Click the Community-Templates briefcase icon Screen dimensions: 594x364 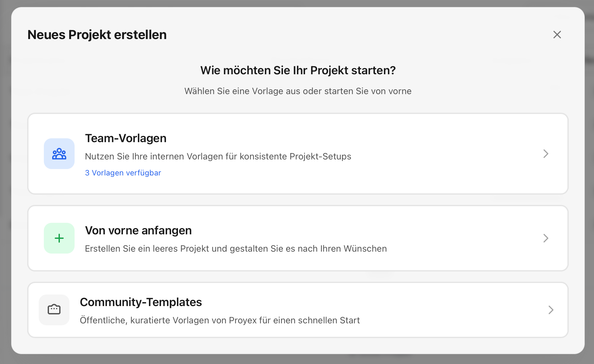pyautogui.click(x=54, y=310)
